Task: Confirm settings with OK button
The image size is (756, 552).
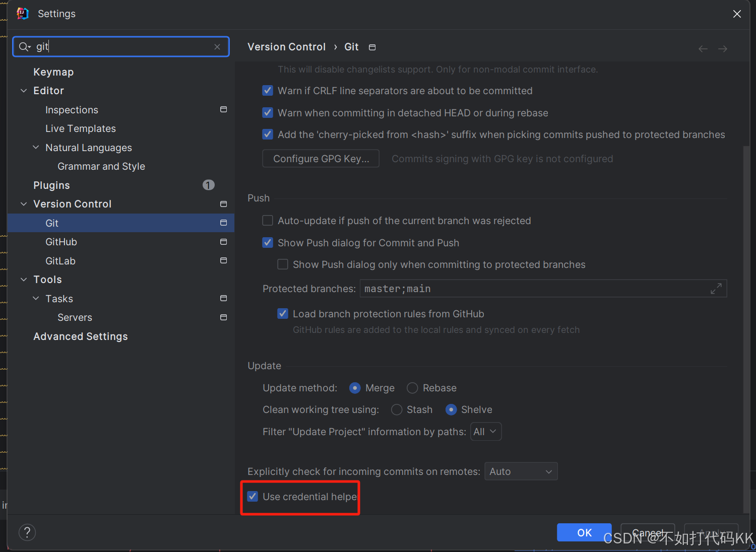Action: 584,532
